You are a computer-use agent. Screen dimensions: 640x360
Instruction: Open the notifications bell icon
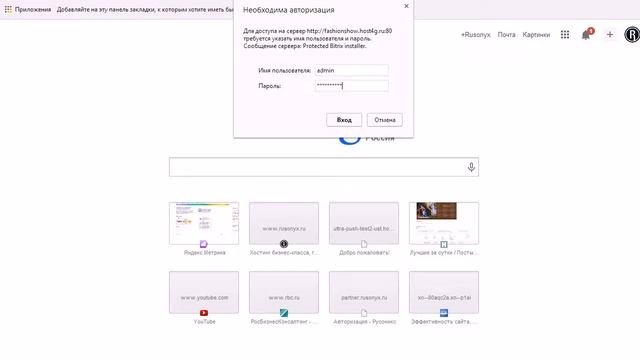pyautogui.click(x=587, y=35)
